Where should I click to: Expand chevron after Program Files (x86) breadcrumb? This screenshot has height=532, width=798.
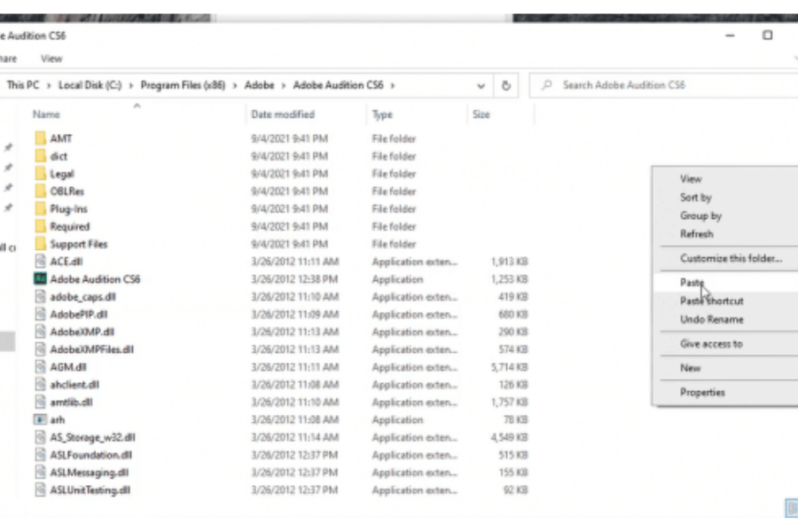233,86
